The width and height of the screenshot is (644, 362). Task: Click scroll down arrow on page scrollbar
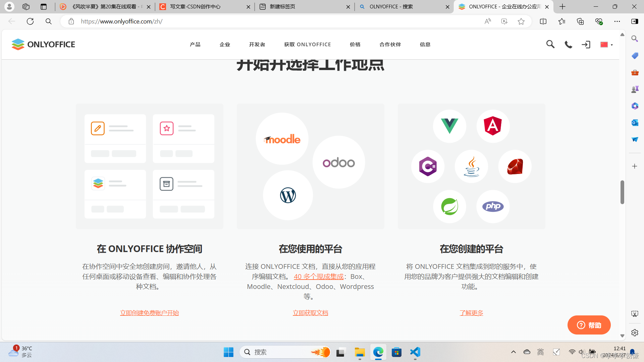(x=622, y=336)
